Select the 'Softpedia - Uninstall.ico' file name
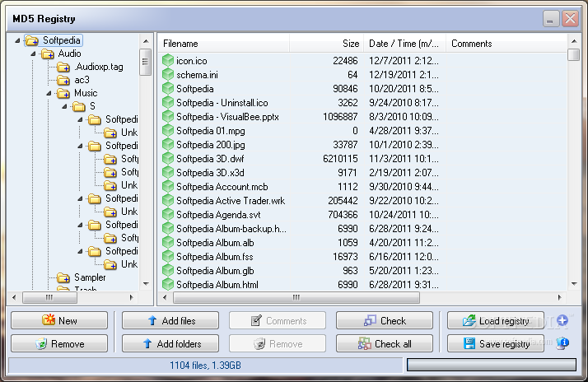588x382 pixels. [x=222, y=103]
